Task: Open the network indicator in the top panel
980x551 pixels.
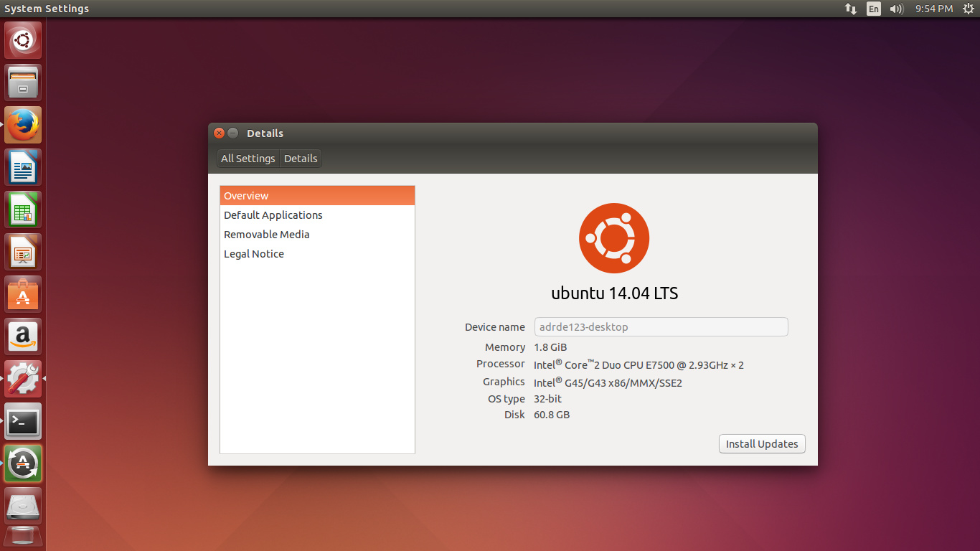Action: tap(851, 9)
